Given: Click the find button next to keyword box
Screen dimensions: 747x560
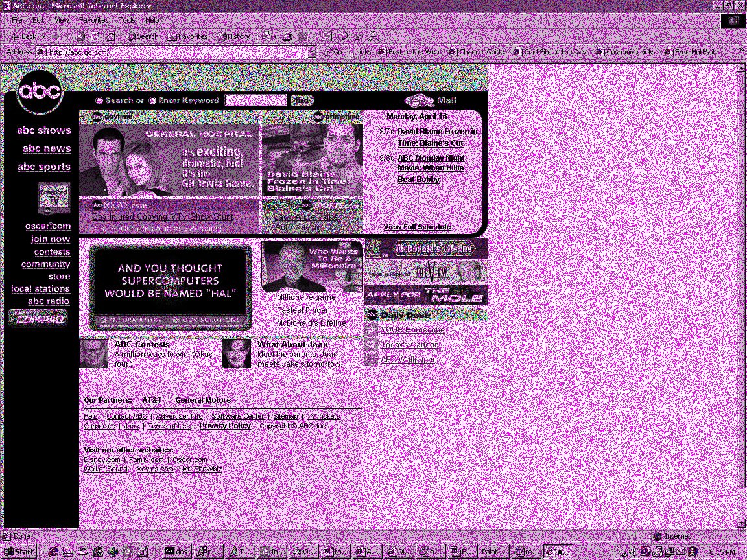Looking at the screenshot, I should (x=302, y=100).
